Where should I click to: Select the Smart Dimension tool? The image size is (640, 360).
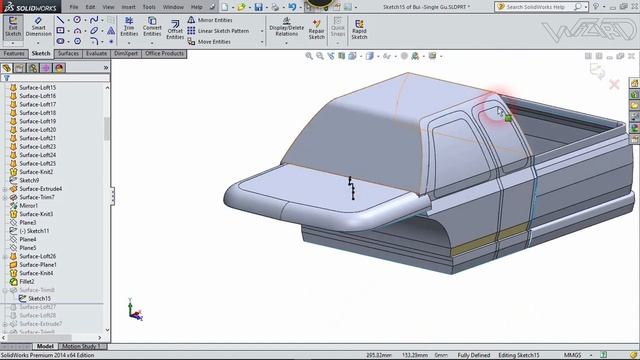click(38, 27)
